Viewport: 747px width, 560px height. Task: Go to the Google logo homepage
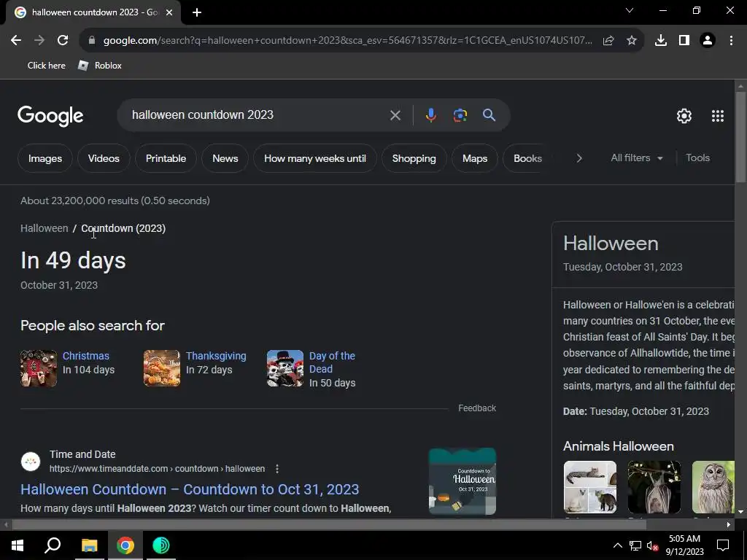pos(50,116)
